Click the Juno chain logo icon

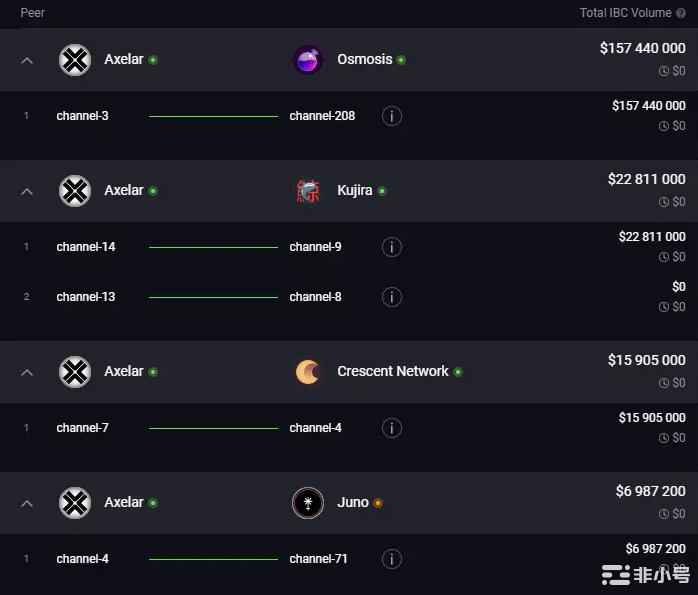308,503
